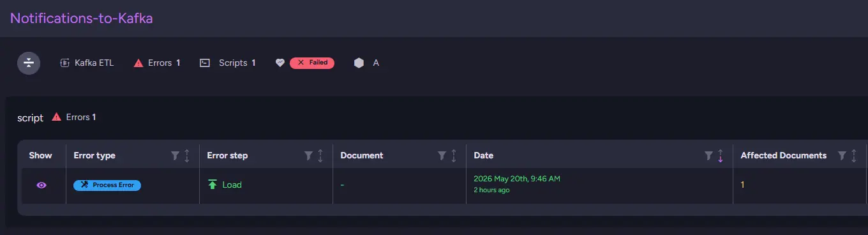Viewport: 868px width, 235px height.
Task: Click the date 2026 May 20th, 9:46 AM
Action: 517,179
